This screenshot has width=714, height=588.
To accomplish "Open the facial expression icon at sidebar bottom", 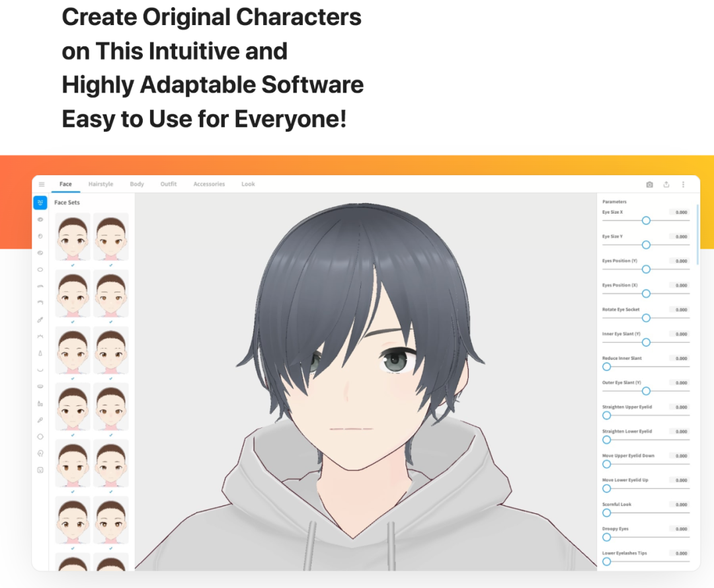I will pyautogui.click(x=40, y=470).
